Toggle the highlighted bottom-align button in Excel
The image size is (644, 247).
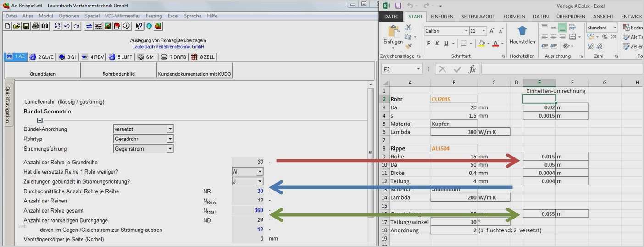click(x=563, y=27)
